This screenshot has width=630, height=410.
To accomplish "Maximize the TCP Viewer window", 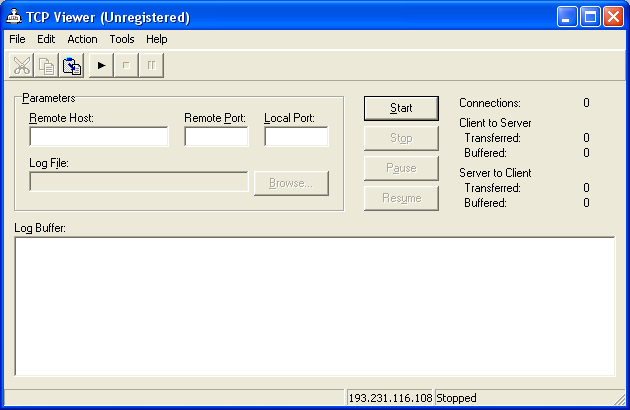I will (590, 17).
